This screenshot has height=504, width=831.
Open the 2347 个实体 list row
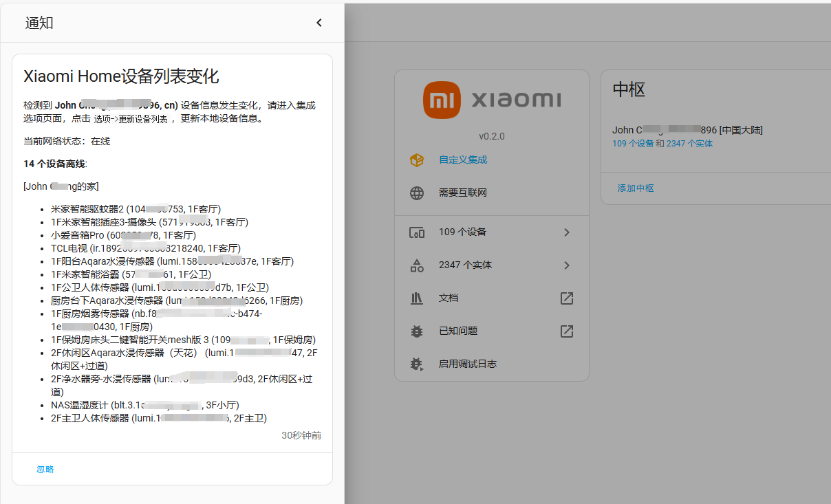492,265
